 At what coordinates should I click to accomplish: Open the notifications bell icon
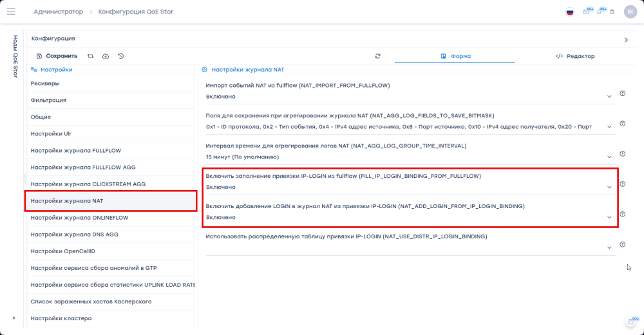pyautogui.click(x=600, y=12)
